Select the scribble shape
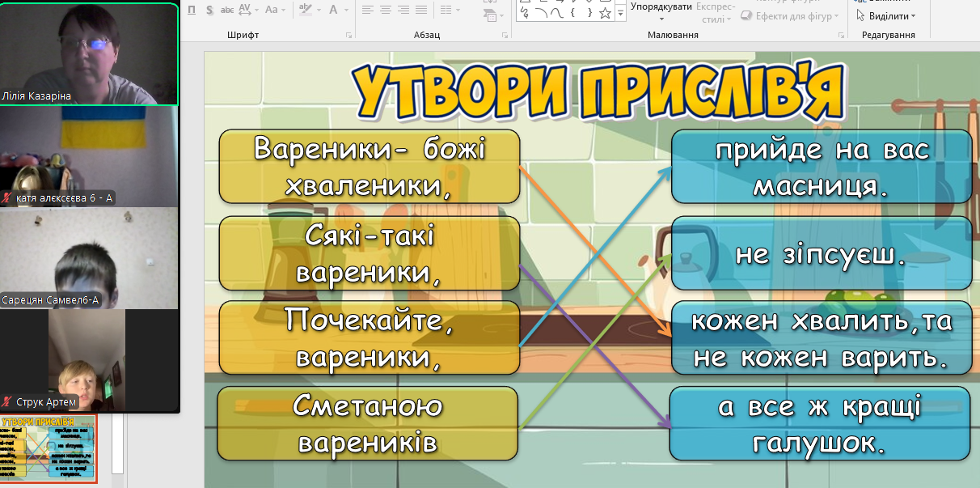Screen dimensions: 980x488 (x=525, y=12)
